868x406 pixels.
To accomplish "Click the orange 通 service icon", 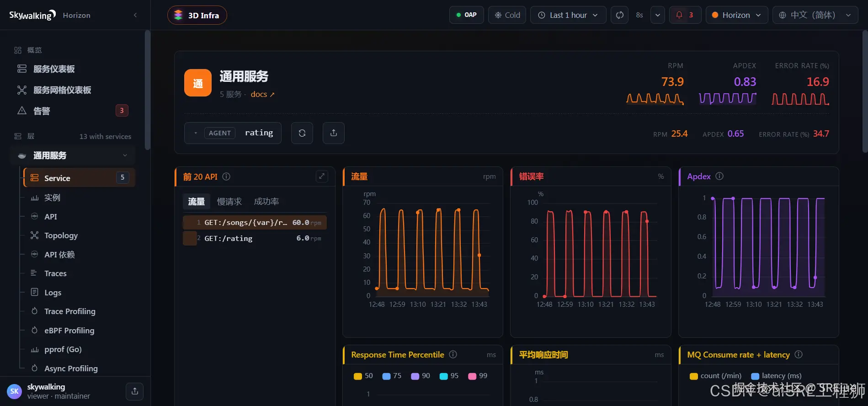I will click(198, 83).
